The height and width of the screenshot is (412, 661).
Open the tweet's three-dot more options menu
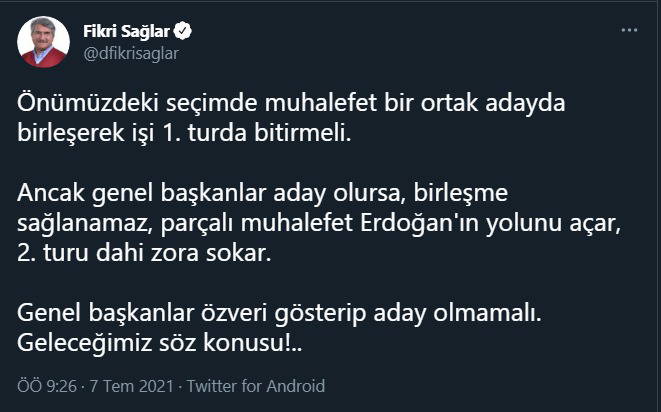629,31
